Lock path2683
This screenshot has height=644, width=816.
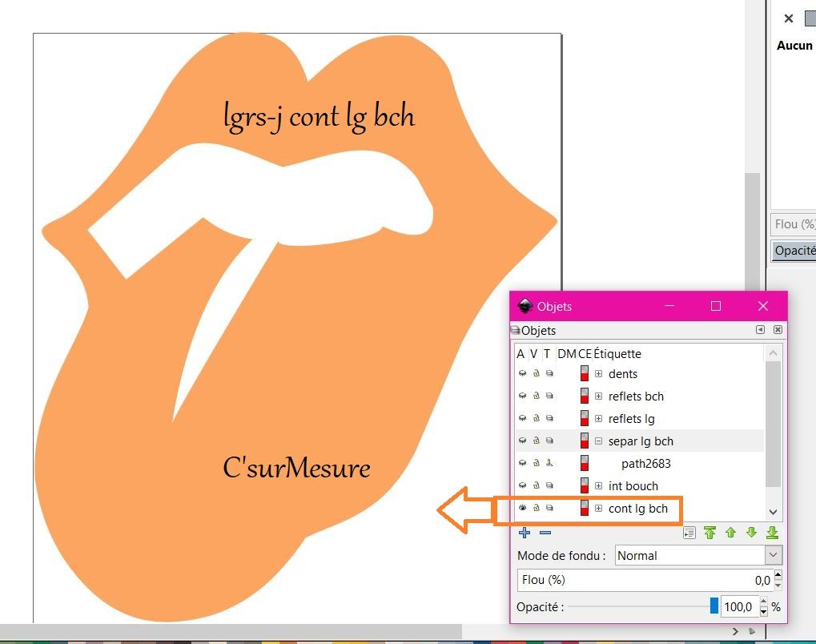[536, 463]
